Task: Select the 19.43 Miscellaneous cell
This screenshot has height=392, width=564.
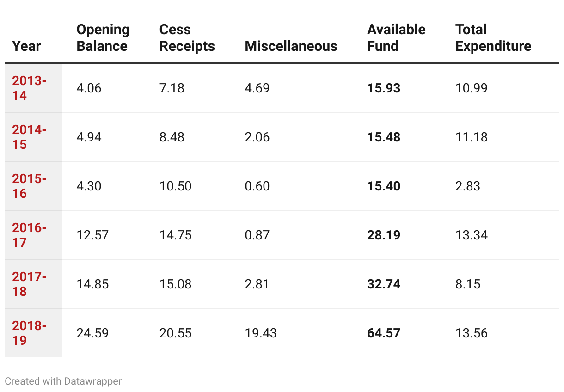Action: tap(261, 333)
